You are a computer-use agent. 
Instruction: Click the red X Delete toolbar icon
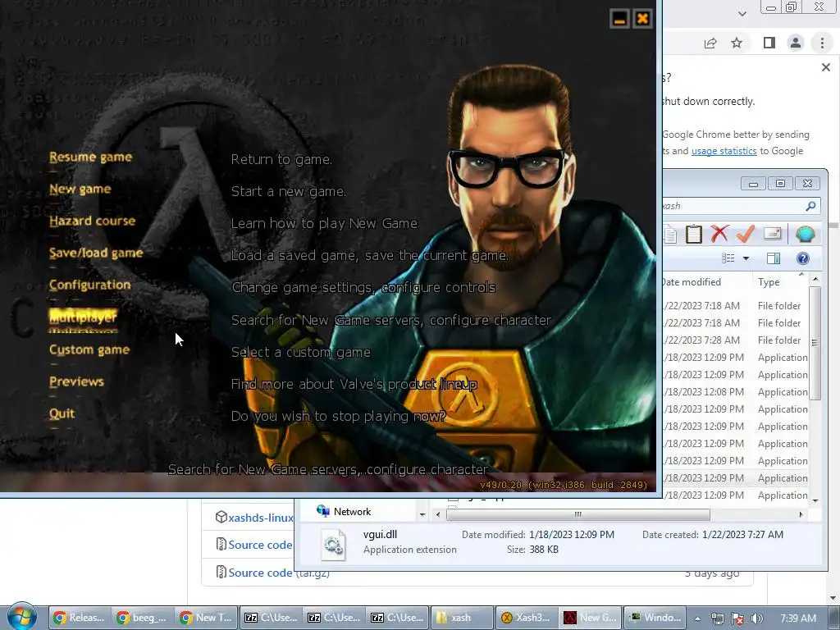coord(719,234)
